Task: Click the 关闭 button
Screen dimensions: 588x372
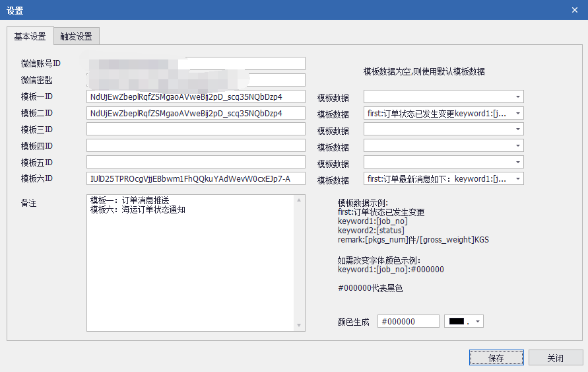Action: click(x=555, y=357)
